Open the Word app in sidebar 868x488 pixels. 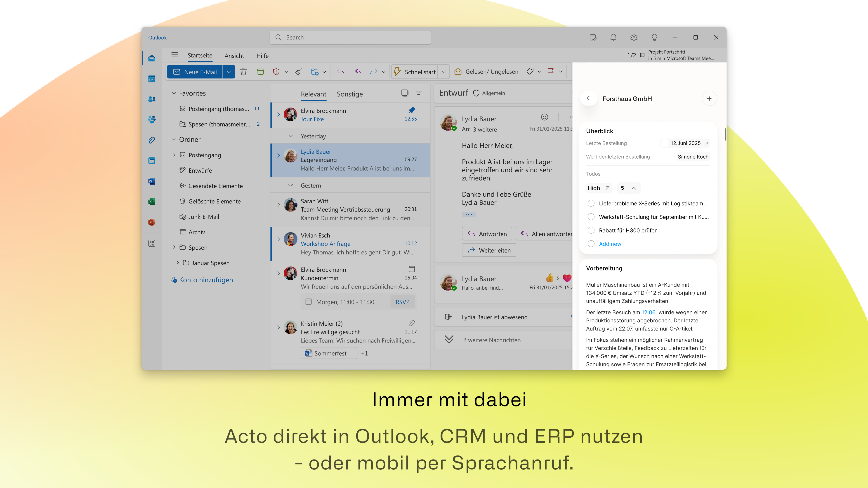(x=152, y=181)
